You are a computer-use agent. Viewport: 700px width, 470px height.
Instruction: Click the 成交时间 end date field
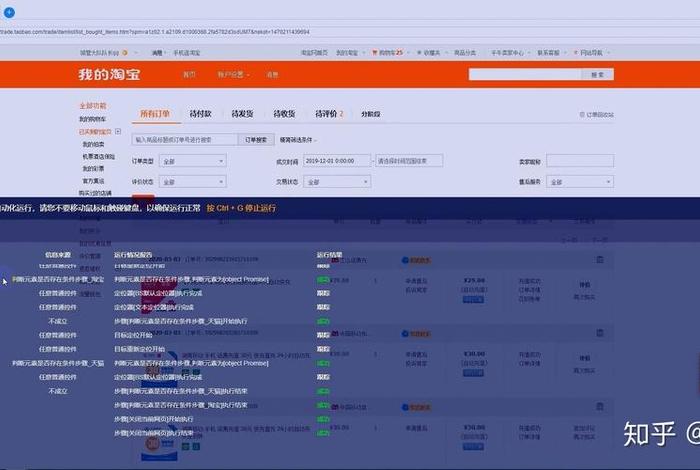click(x=409, y=161)
